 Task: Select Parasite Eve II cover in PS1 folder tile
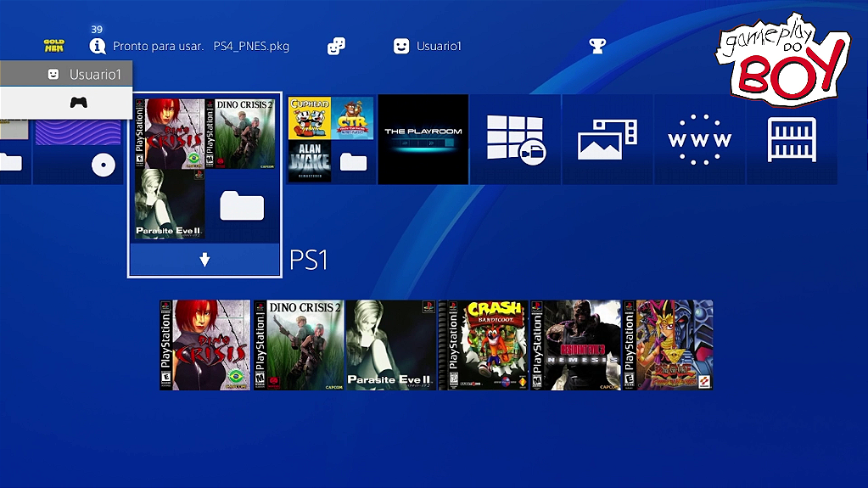tap(170, 205)
